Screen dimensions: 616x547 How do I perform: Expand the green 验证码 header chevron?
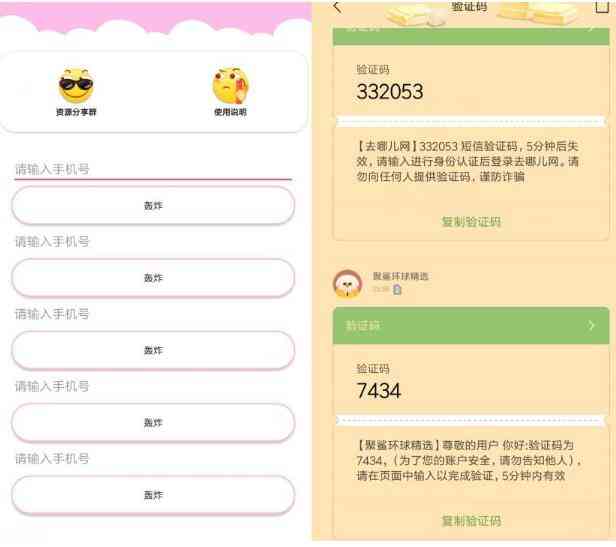tap(591, 325)
